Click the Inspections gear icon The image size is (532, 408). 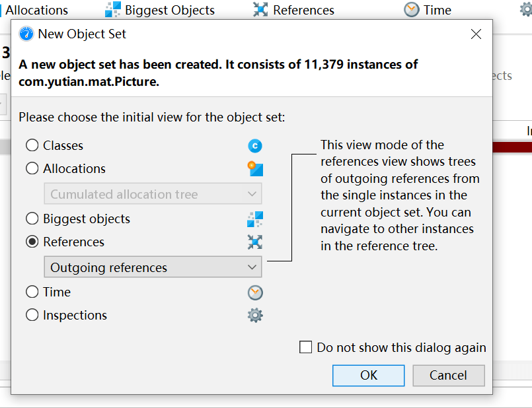tap(255, 316)
